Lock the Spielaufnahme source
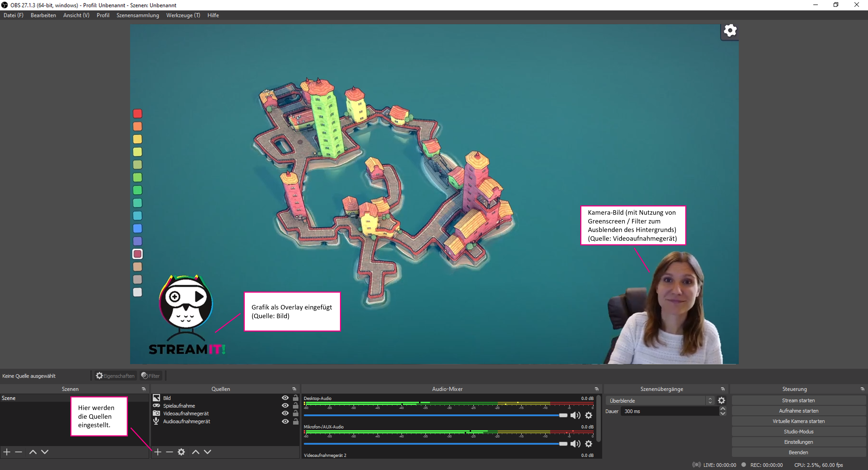Screen dimensions: 868x470 pos(296,406)
